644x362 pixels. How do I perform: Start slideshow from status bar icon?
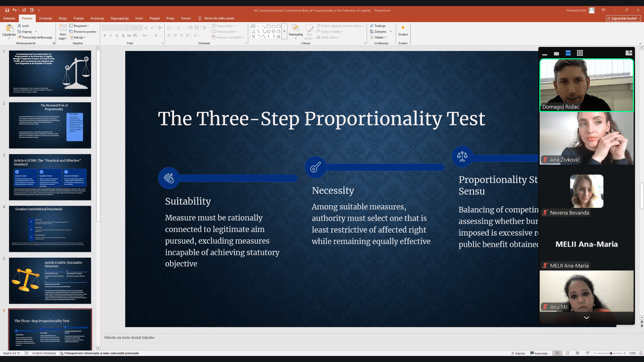(587, 353)
